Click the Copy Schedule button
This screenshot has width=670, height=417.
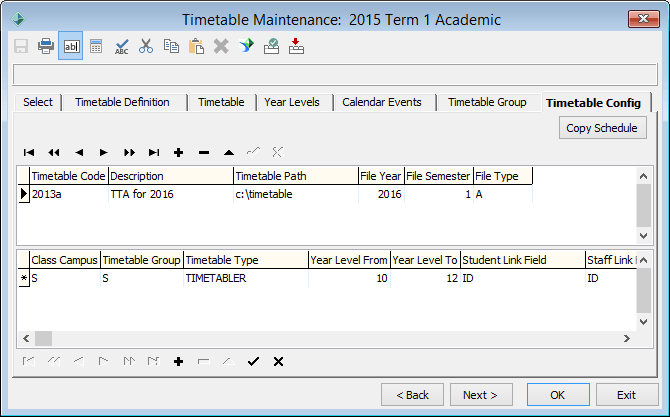pyautogui.click(x=602, y=128)
